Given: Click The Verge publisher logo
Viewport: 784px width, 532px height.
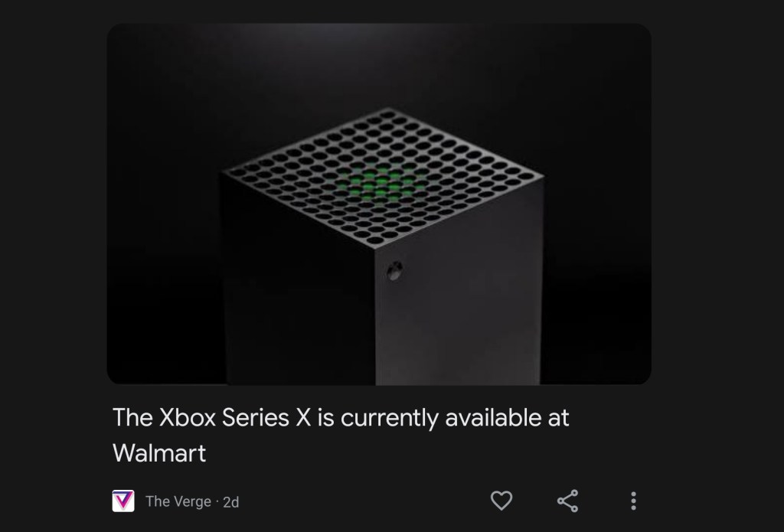Looking at the screenshot, I should pyautogui.click(x=123, y=501).
